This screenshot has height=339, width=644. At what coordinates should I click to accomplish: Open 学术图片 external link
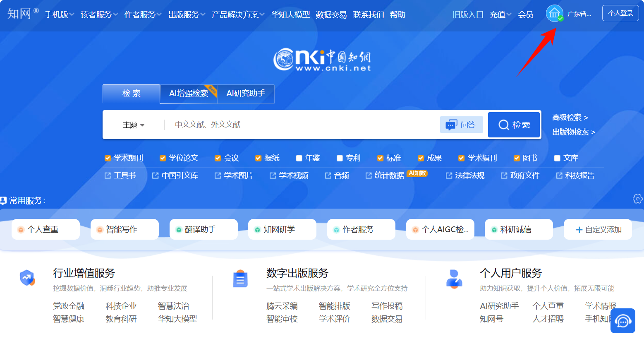pos(234,176)
